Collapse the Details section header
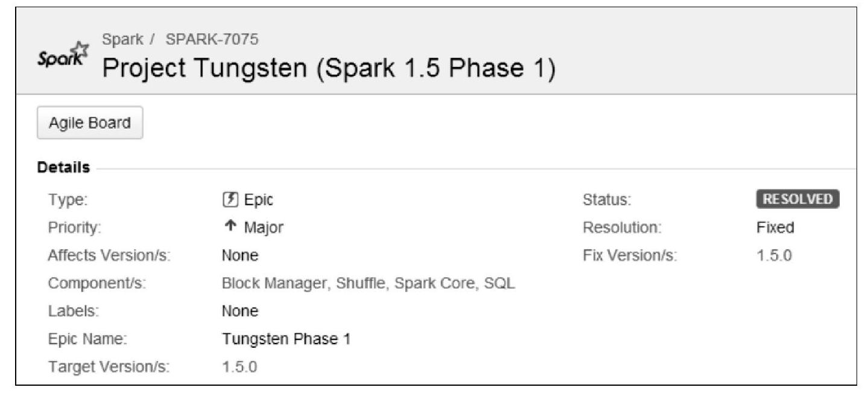The image size is (868, 393). pyautogui.click(x=63, y=167)
